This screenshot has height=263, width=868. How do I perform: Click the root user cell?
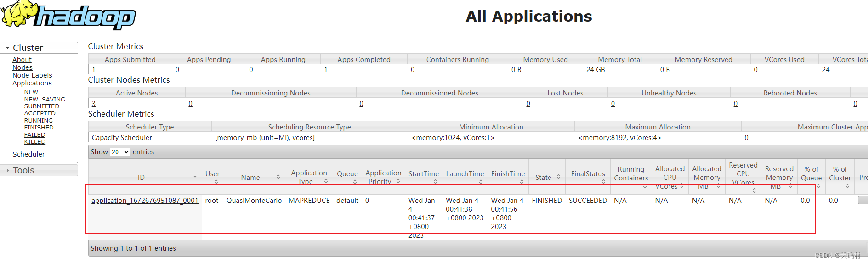[x=212, y=201]
